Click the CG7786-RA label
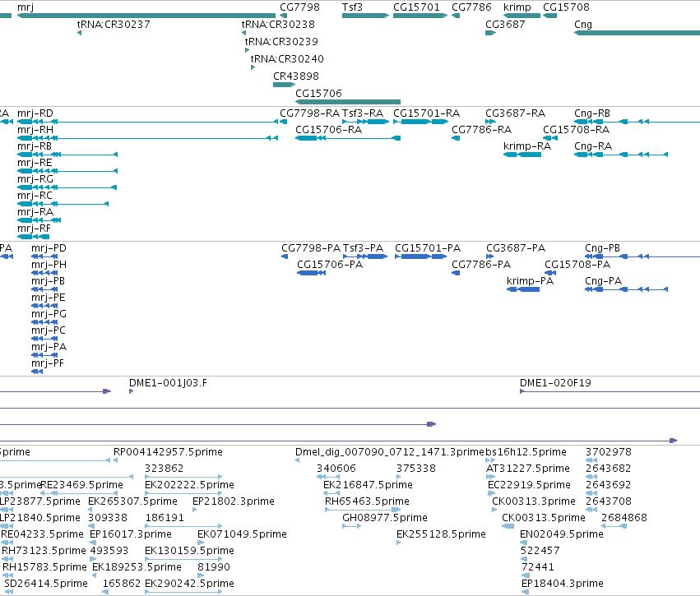700x596 pixels. click(482, 130)
